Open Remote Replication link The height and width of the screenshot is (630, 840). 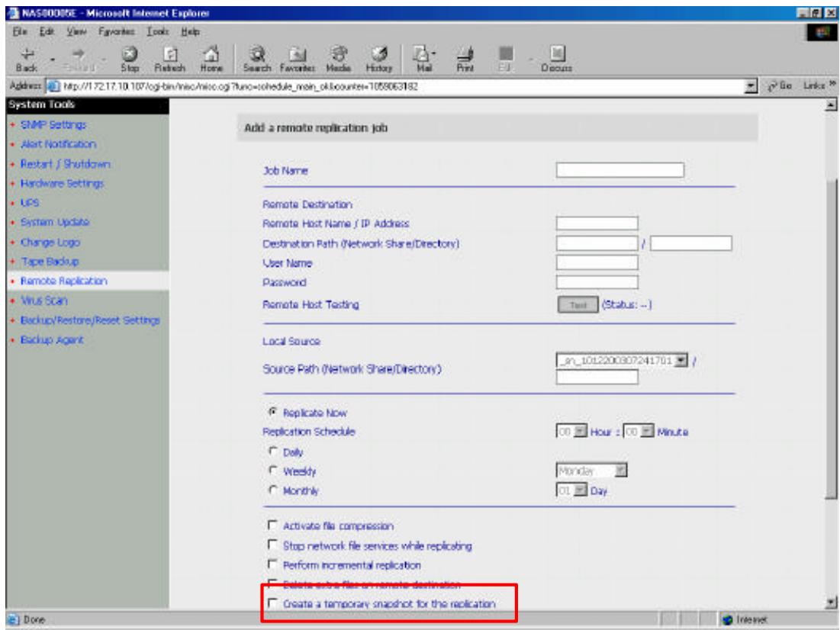point(64,281)
